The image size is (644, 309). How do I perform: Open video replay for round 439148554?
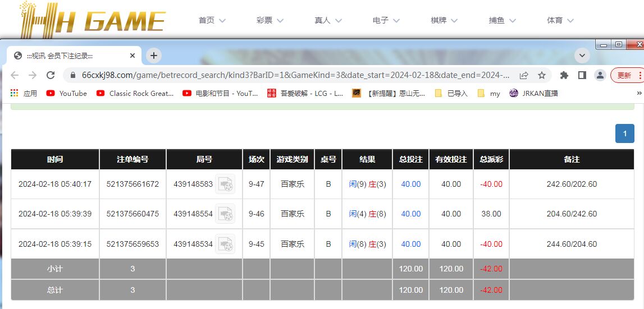point(225,214)
